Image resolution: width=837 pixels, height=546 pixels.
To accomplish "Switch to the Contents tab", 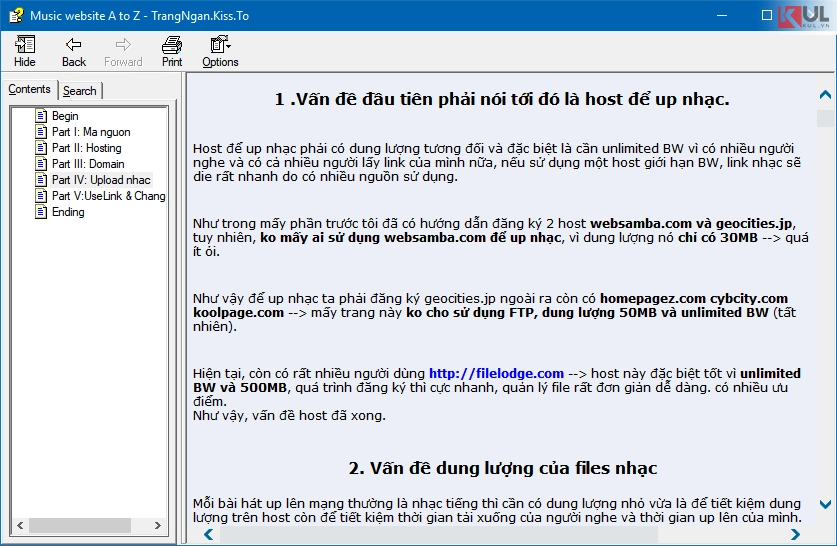I will click(29, 89).
